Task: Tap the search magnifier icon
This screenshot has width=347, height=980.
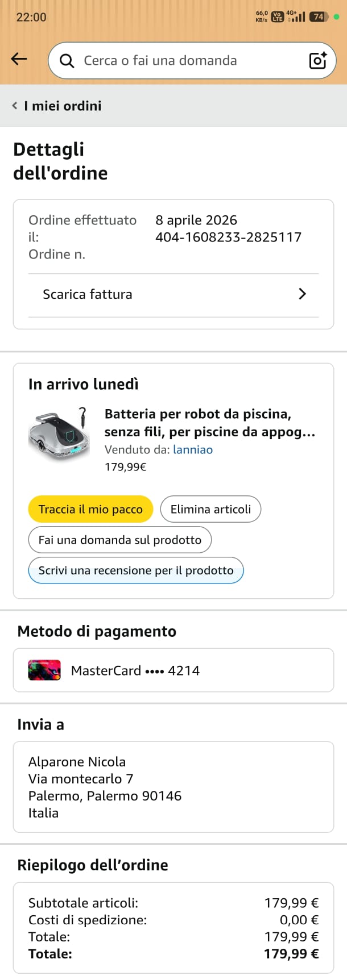Action: click(67, 61)
